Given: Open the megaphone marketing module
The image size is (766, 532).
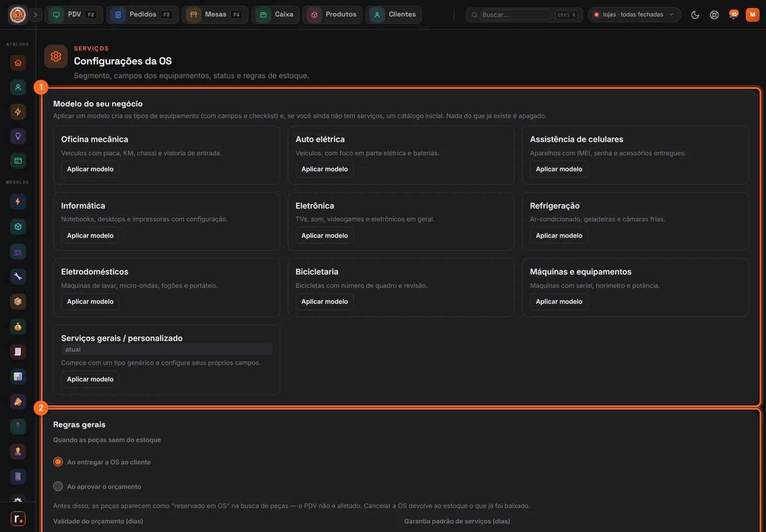Looking at the screenshot, I should click(18, 401).
